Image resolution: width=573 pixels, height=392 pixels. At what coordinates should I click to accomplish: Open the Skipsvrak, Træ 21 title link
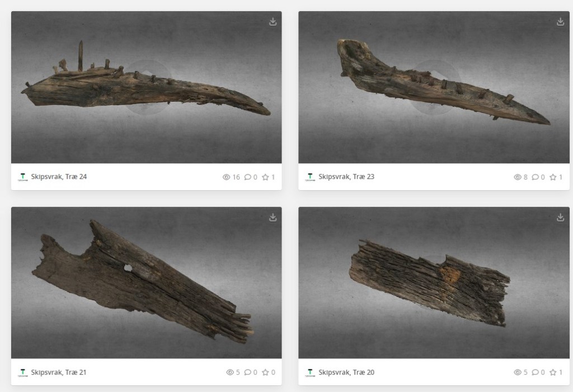59,372
